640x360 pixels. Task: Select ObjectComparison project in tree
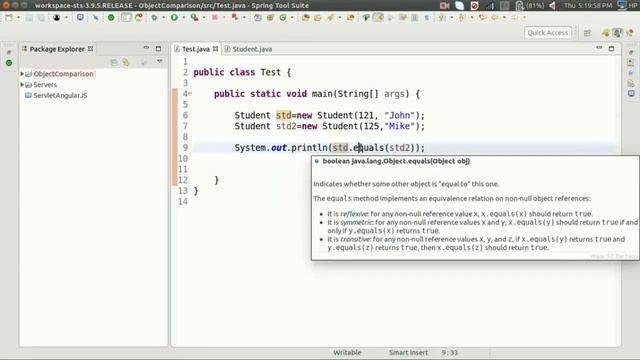click(63, 74)
